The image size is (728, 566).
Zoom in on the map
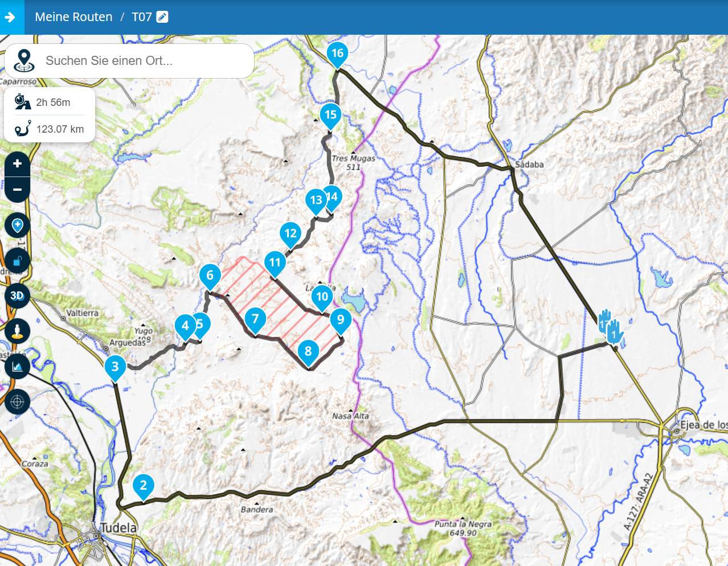coord(18,164)
